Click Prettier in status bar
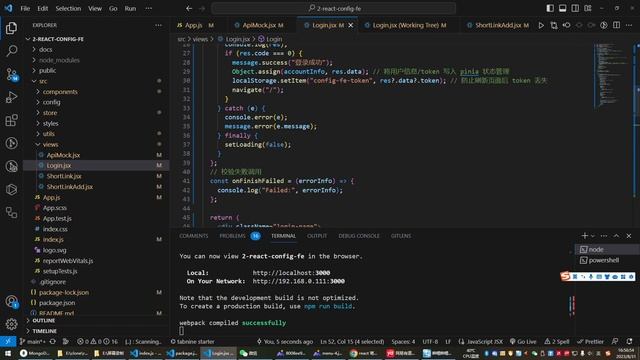Image resolution: width=640 pixels, height=360 pixels. coord(590,342)
